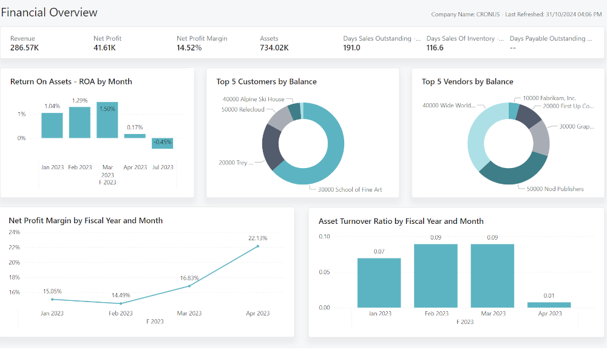Click the Apr 2023 ROA bar 0.17%

pyautogui.click(x=135, y=136)
